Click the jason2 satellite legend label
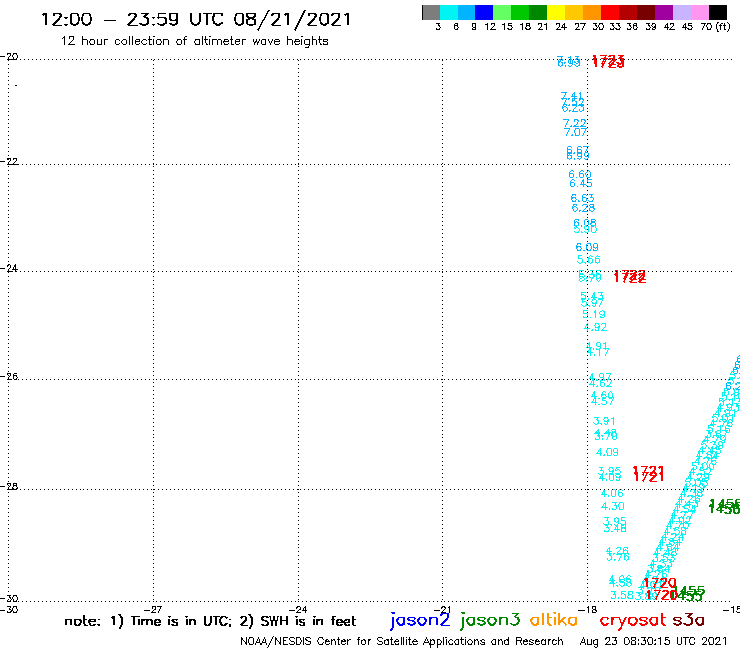Viewport: 740px width, 650px height. coord(420,620)
